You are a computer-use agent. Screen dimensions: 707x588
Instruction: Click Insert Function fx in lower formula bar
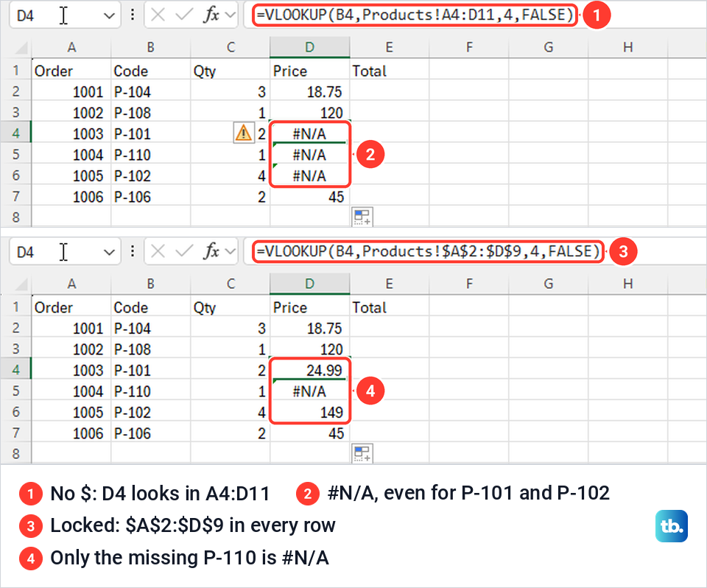point(211,251)
